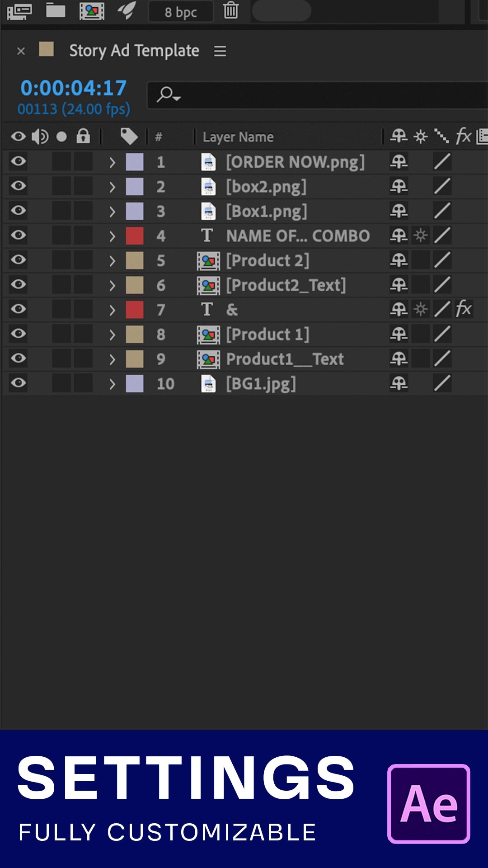Screen dimensions: 488x868
Task: Expand the ORDER NOW.png layer properties
Action: coord(113,162)
